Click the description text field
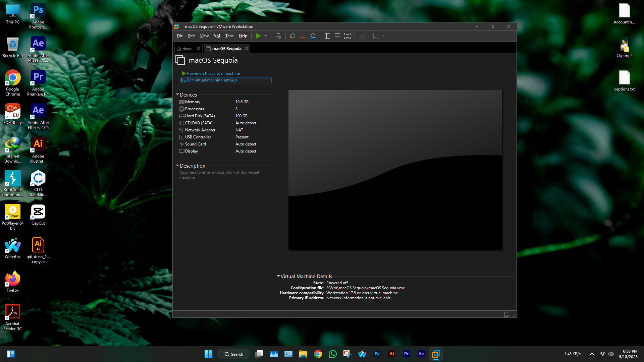Screen dimensions: 644x362 [219, 175]
